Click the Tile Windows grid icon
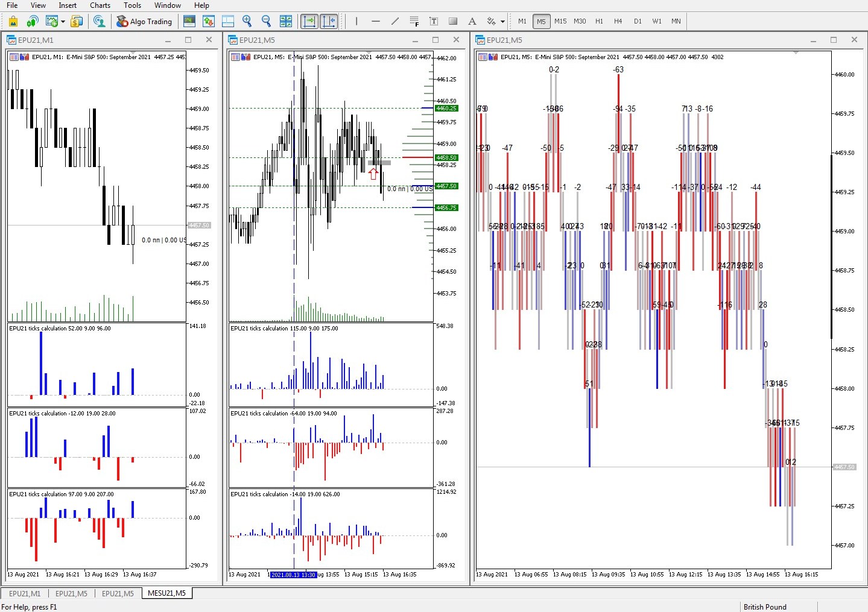This screenshot has height=612, width=868. 286,21
